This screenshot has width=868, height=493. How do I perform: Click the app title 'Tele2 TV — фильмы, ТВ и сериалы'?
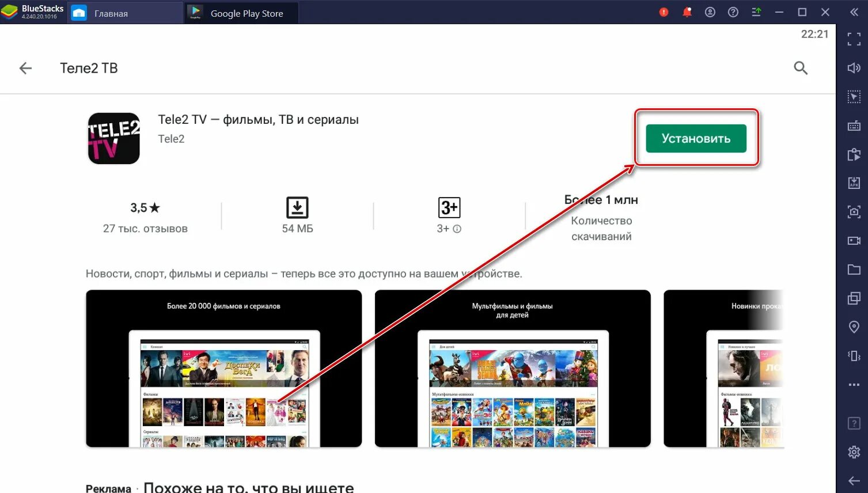pos(259,120)
